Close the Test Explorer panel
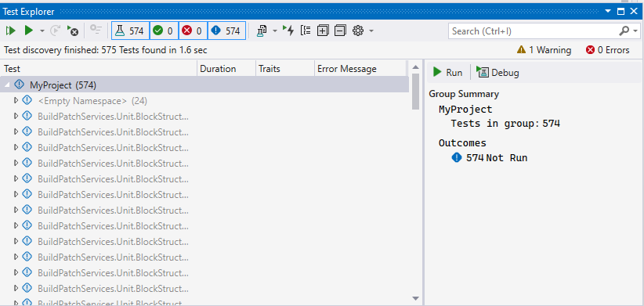 pos(634,12)
